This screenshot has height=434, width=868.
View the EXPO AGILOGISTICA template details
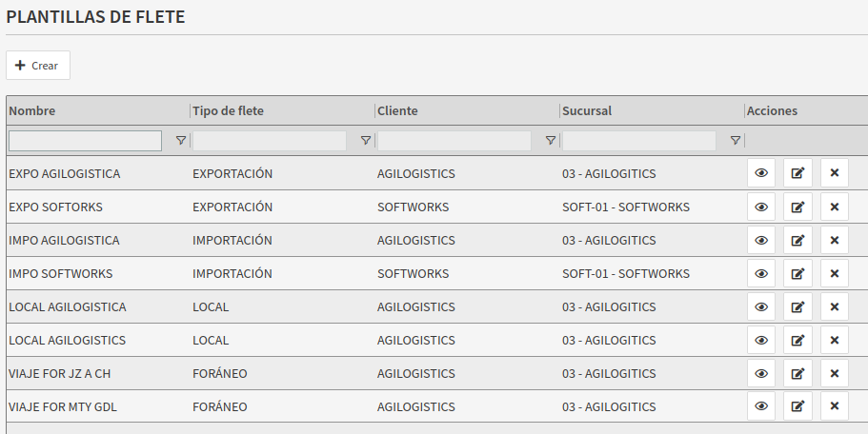point(761,173)
